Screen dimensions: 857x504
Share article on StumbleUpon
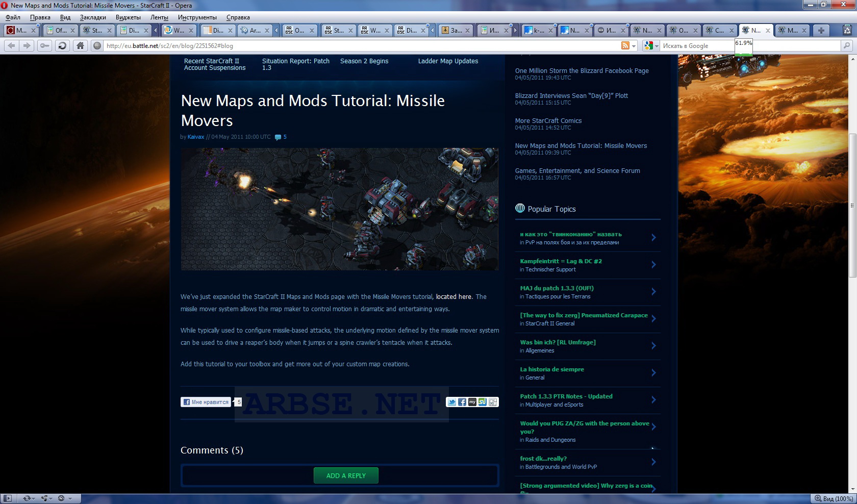tap(482, 402)
